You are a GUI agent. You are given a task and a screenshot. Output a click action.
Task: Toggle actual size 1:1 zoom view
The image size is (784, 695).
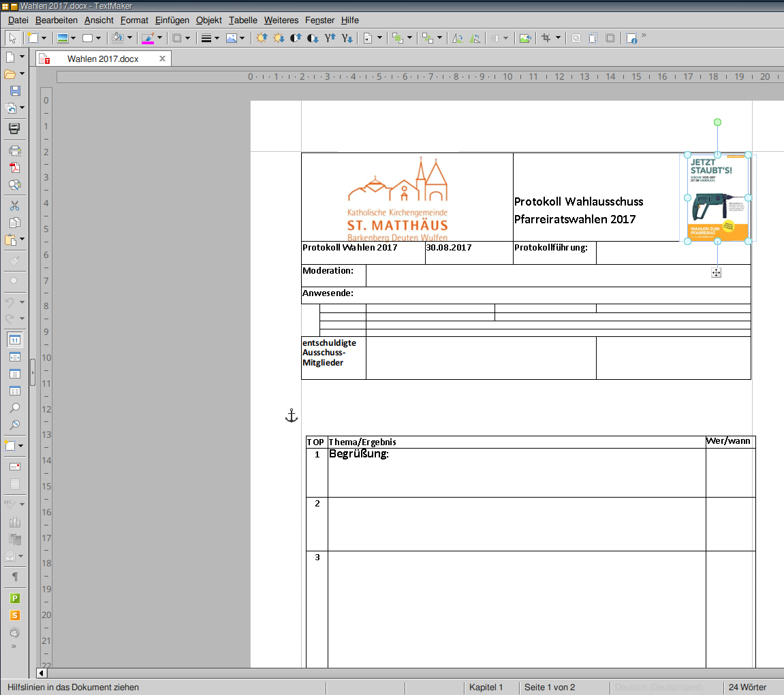[x=15, y=340]
